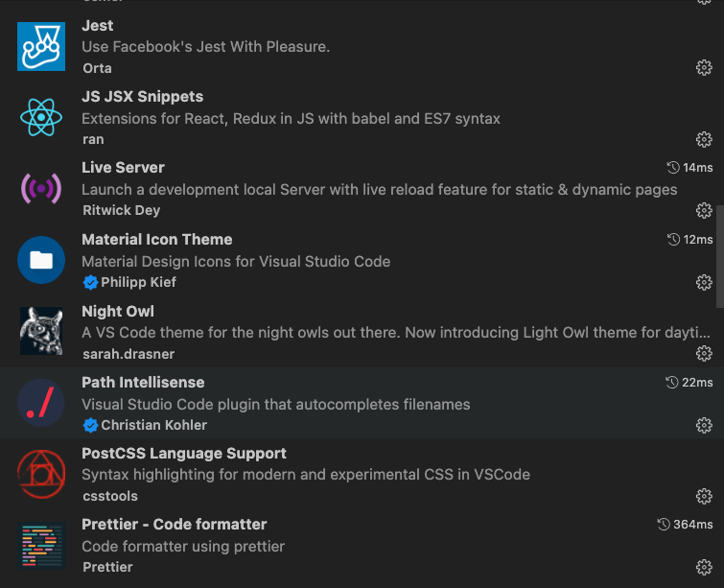Image resolution: width=724 pixels, height=588 pixels.
Task: Open the gear for Prettier - Code formatter
Action: point(704,567)
